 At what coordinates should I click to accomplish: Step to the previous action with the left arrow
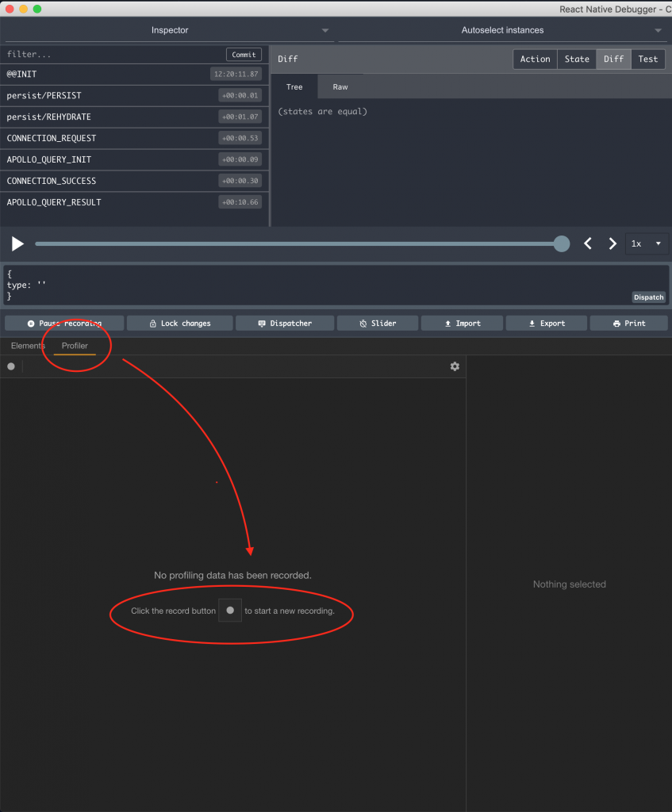588,243
